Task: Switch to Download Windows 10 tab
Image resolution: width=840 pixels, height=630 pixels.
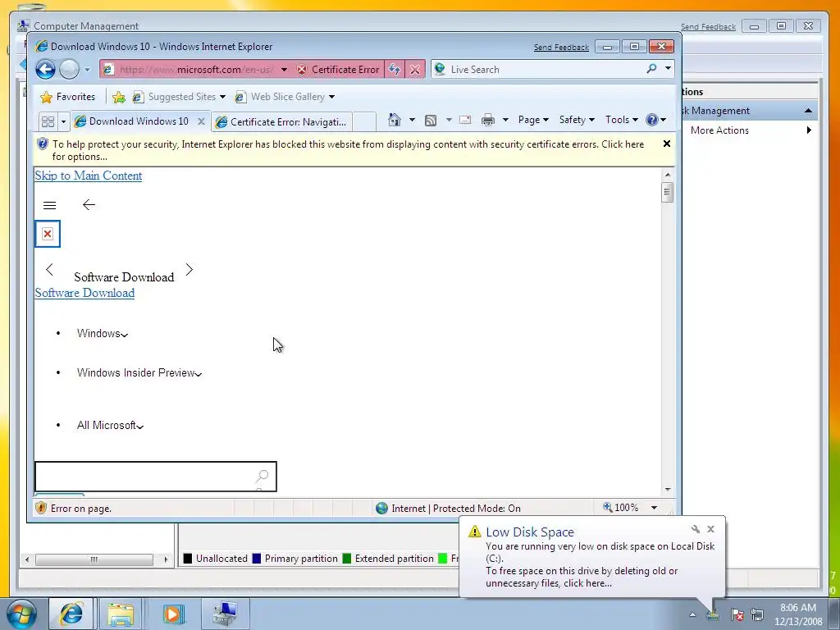Action: (x=139, y=121)
